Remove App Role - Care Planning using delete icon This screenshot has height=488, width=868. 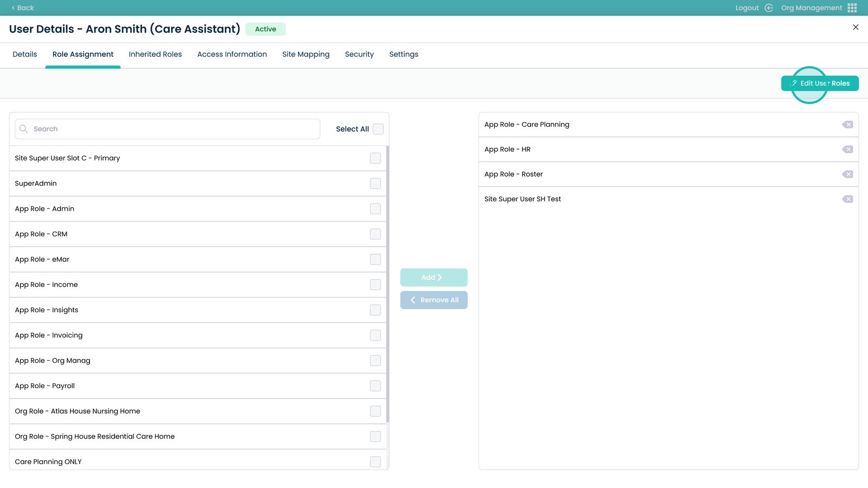[x=847, y=125]
